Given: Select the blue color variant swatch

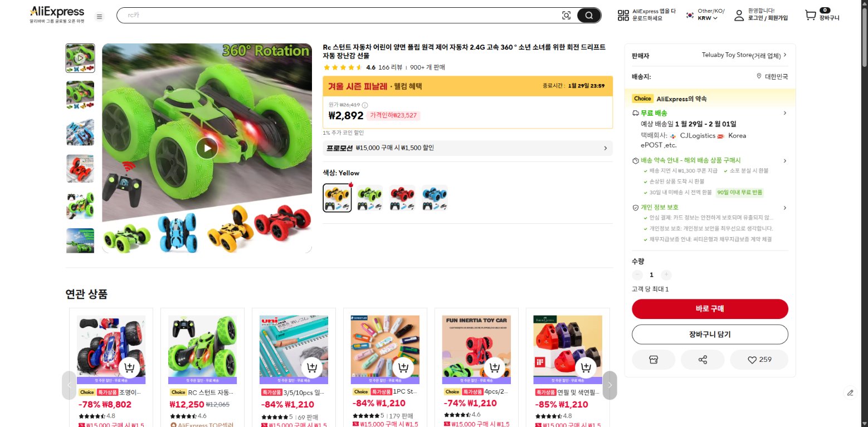Looking at the screenshot, I should click(434, 198).
